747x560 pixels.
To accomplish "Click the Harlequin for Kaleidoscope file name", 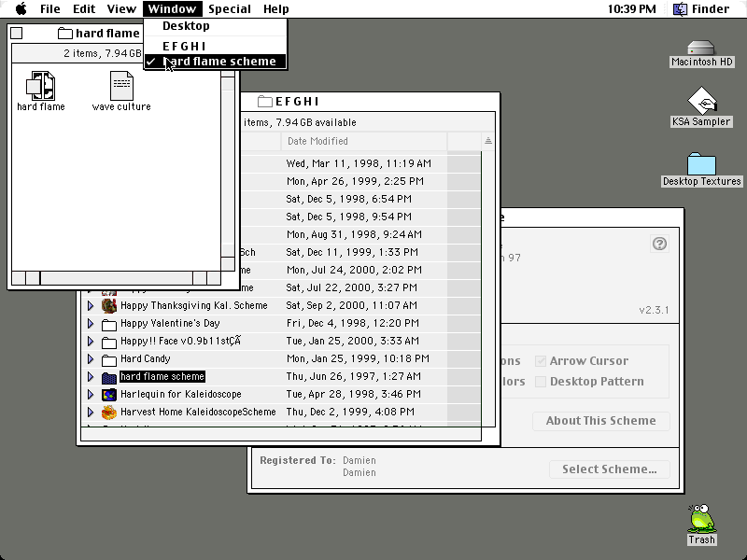I will pos(180,394).
